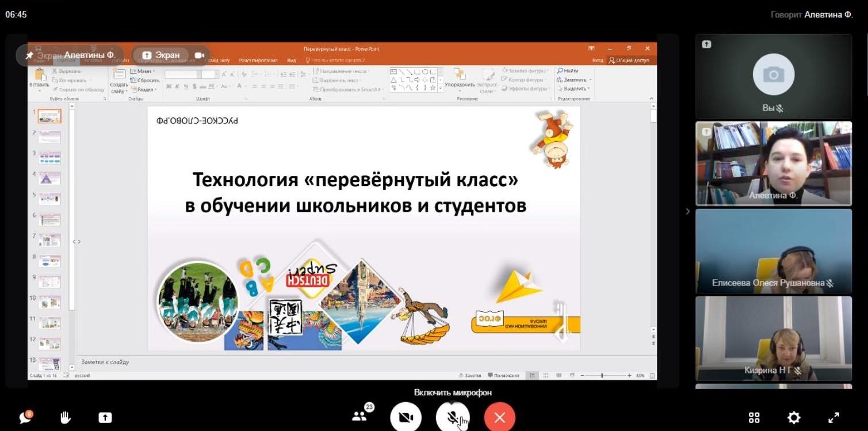This screenshot has height=431, width=868.
Task: Change the video grid layout
Action: [754, 418]
